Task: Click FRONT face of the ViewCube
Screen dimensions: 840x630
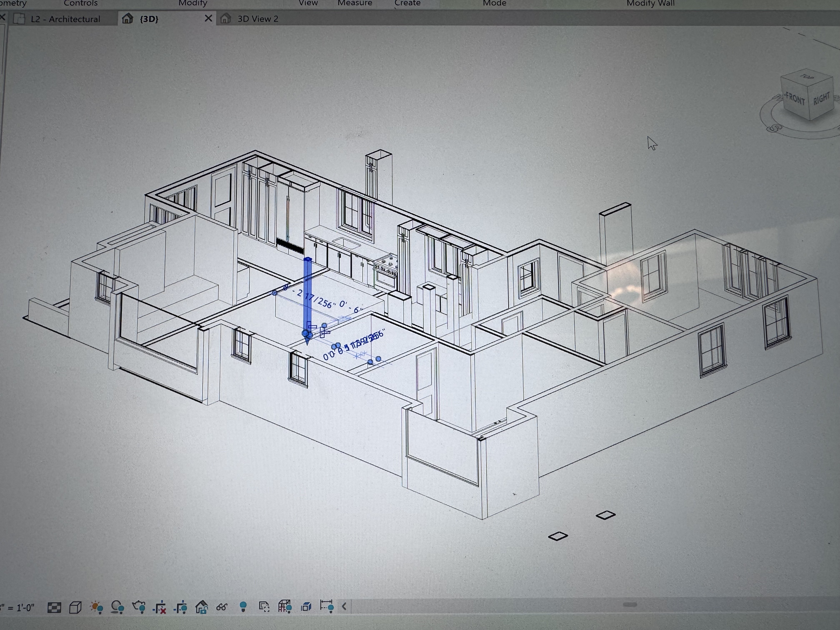Action: click(x=795, y=100)
